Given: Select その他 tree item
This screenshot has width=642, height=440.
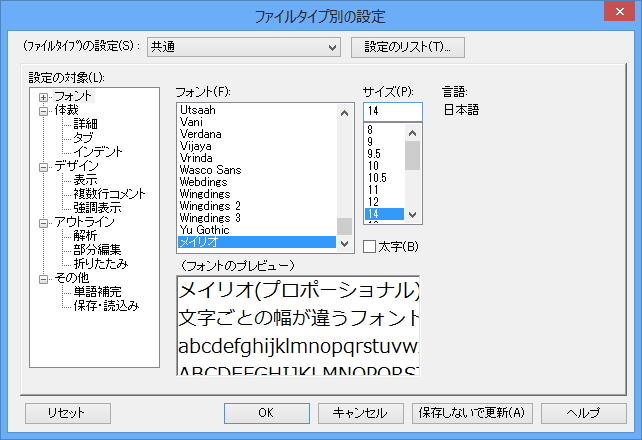Looking at the screenshot, I should [72, 278].
